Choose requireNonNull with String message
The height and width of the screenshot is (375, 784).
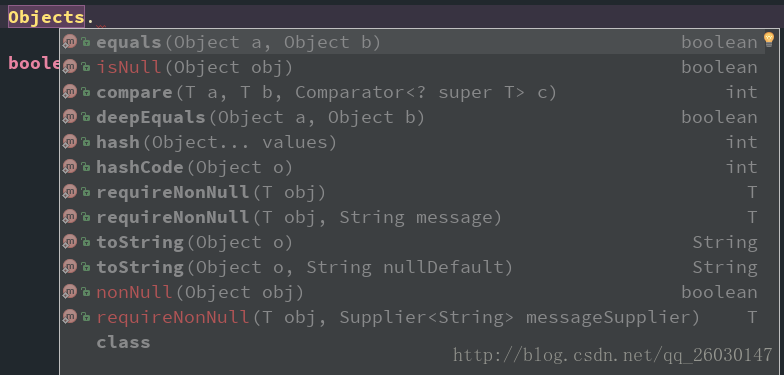(412, 217)
